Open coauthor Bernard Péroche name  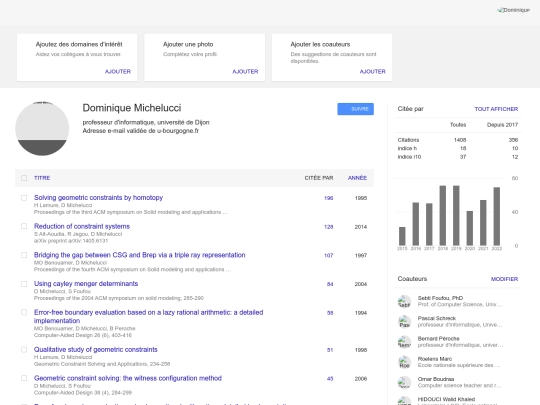[438, 339]
